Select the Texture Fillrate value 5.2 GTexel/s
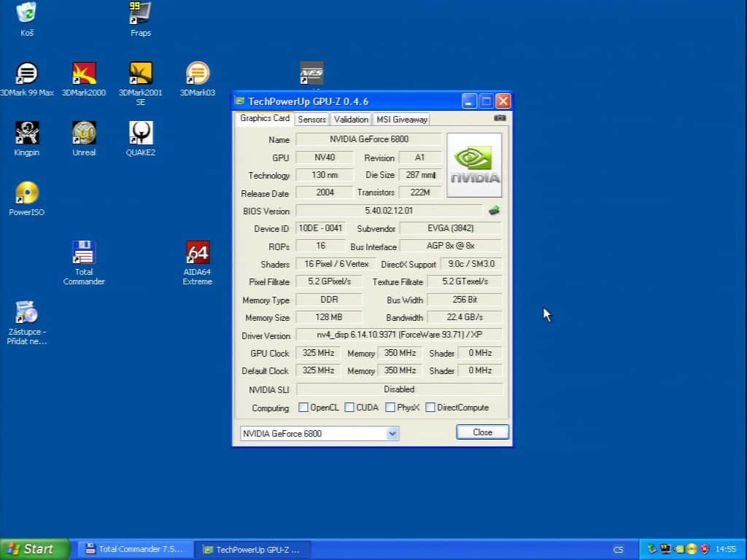The height and width of the screenshot is (560, 747). (x=465, y=281)
